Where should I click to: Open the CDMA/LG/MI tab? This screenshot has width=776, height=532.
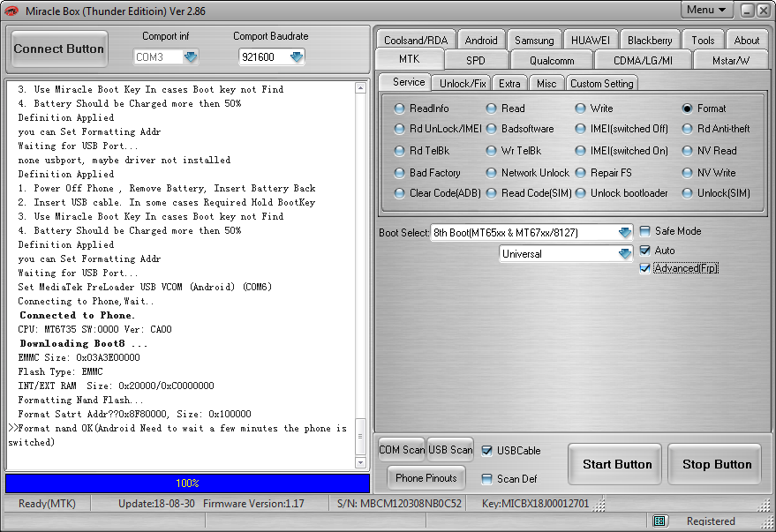[643, 60]
